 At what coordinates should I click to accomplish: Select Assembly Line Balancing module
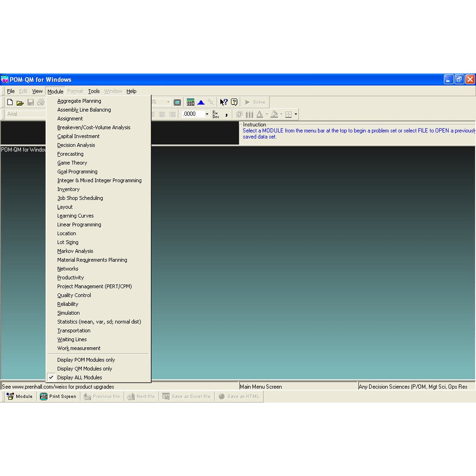[x=99, y=110]
